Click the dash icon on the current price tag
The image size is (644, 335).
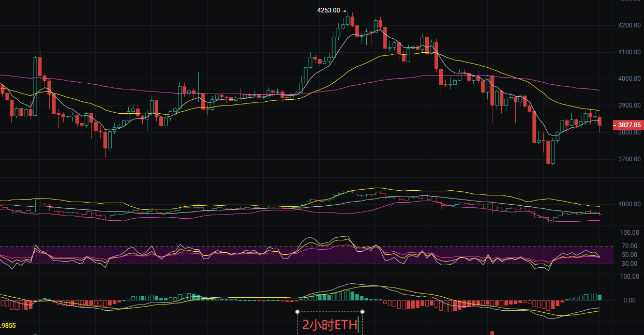click(616, 125)
